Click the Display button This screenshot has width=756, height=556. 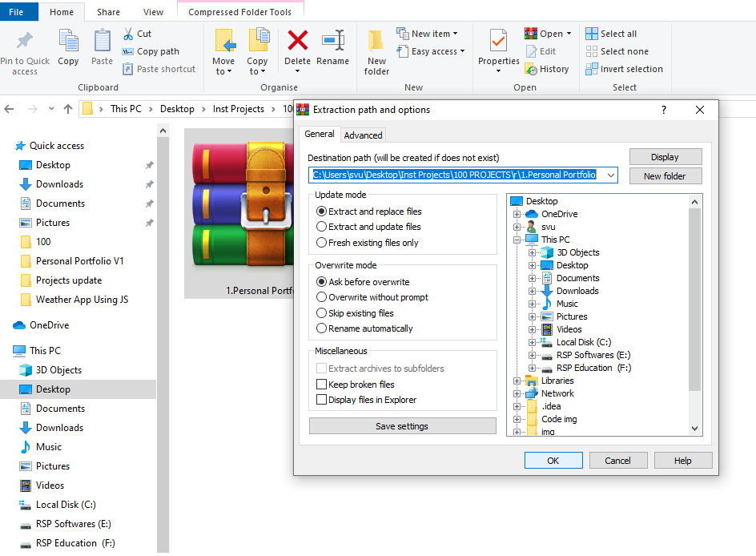click(x=666, y=157)
